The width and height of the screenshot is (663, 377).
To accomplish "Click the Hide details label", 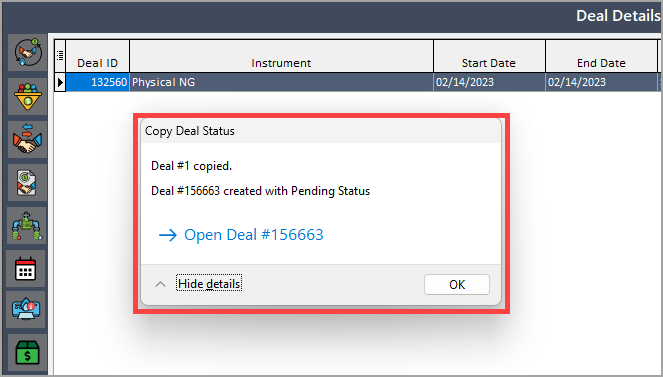I will click(x=209, y=284).
